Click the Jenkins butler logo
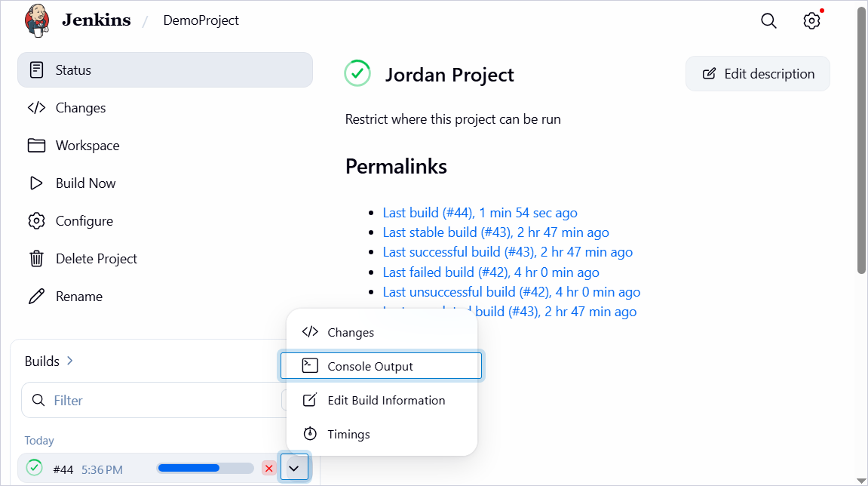 (x=36, y=20)
